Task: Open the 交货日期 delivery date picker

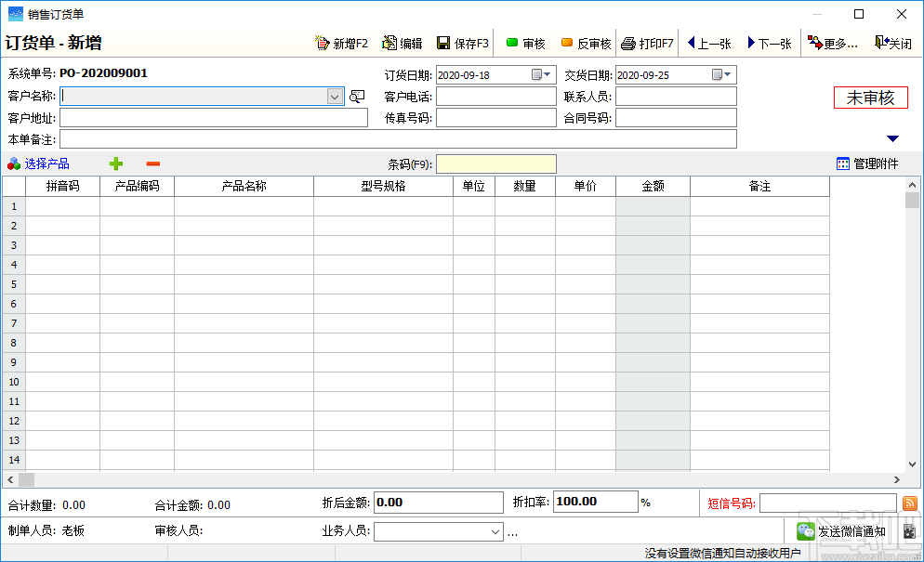Action: (x=721, y=75)
